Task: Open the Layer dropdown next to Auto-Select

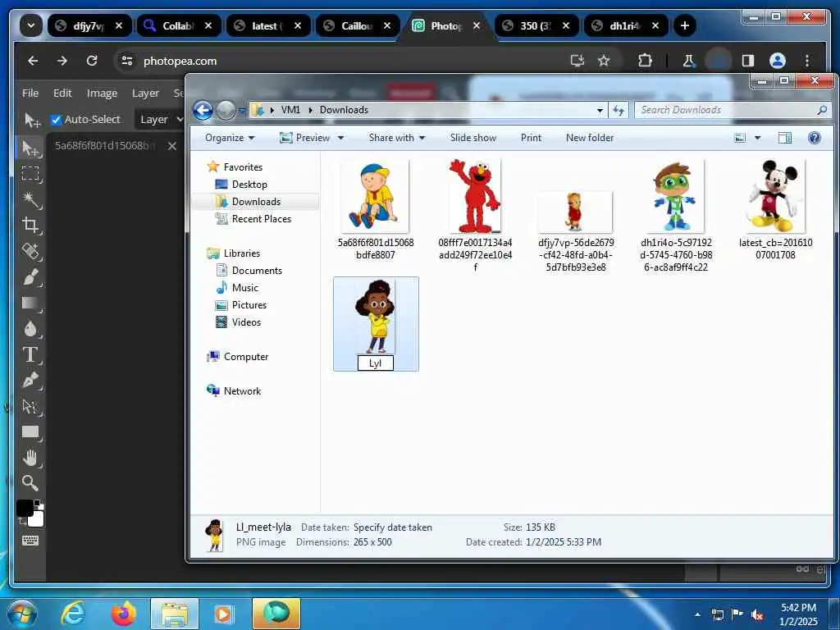Action: 161,120
